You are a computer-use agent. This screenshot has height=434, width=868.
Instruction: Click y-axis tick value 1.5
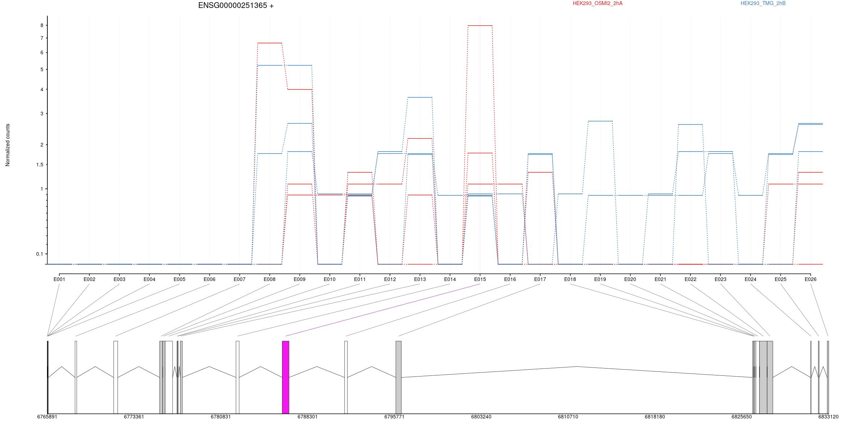pyautogui.click(x=40, y=165)
